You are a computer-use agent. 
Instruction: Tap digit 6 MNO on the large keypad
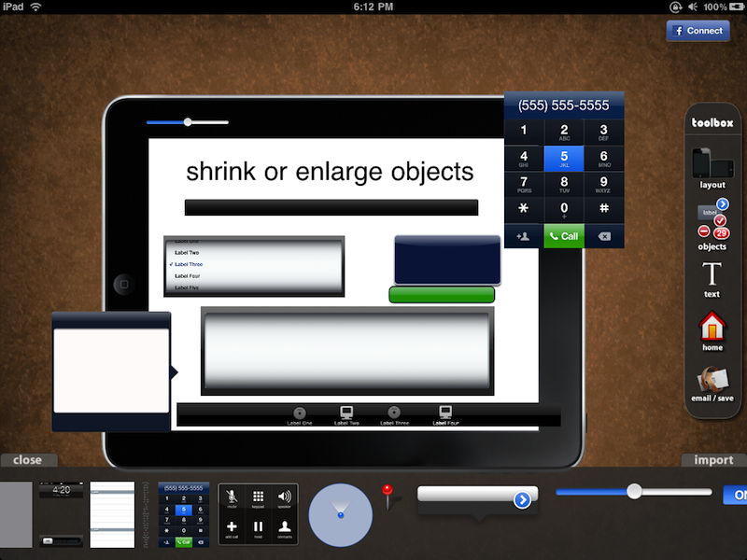(603, 158)
